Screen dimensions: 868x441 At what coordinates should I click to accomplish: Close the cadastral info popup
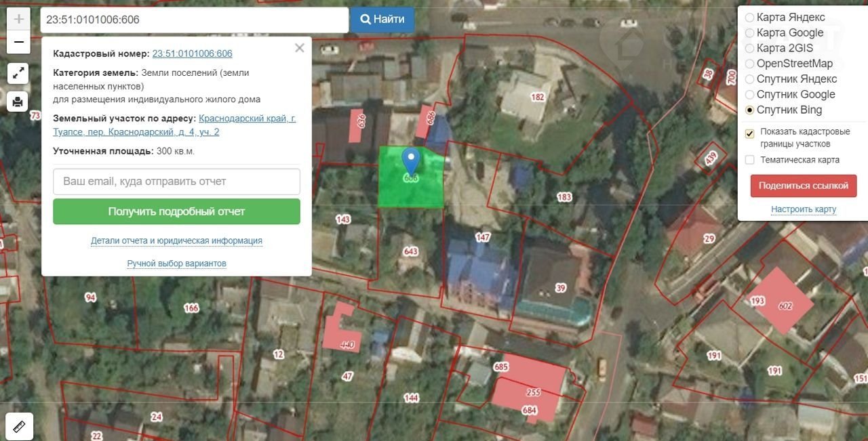tap(299, 48)
